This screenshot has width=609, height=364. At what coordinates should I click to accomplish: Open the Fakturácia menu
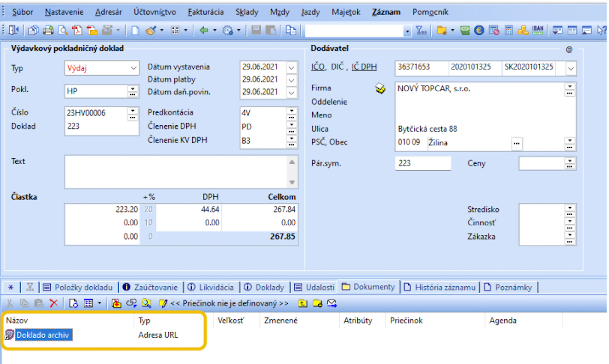pyautogui.click(x=206, y=12)
